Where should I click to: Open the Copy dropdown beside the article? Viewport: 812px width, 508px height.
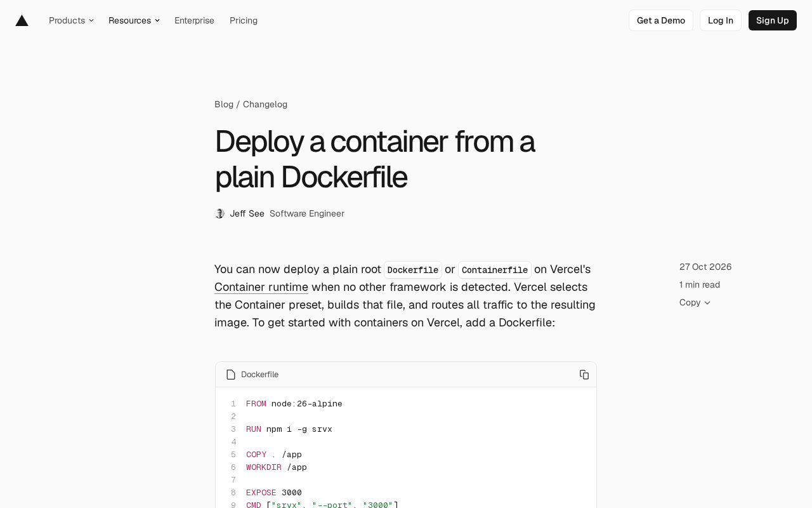[695, 302]
